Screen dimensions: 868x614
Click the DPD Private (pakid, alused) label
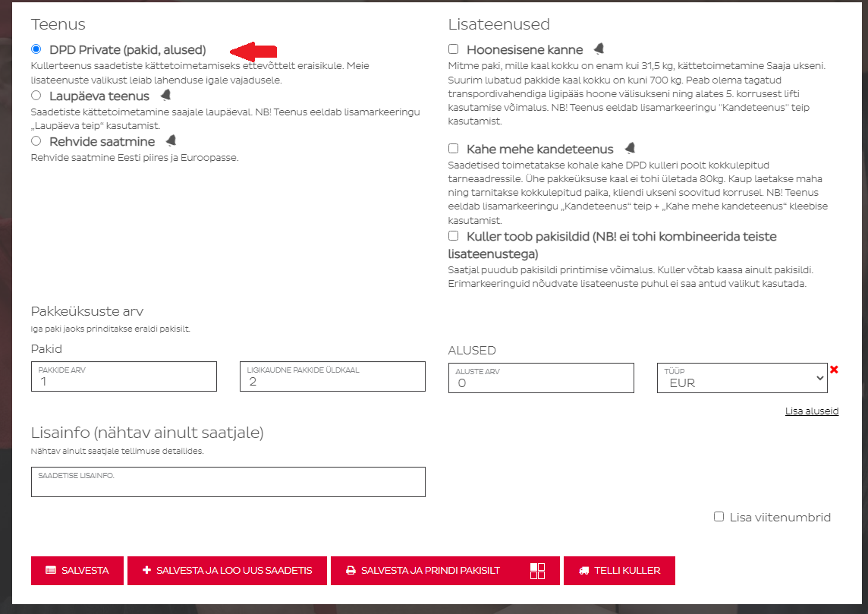pyautogui.click(x=128, y=50)
